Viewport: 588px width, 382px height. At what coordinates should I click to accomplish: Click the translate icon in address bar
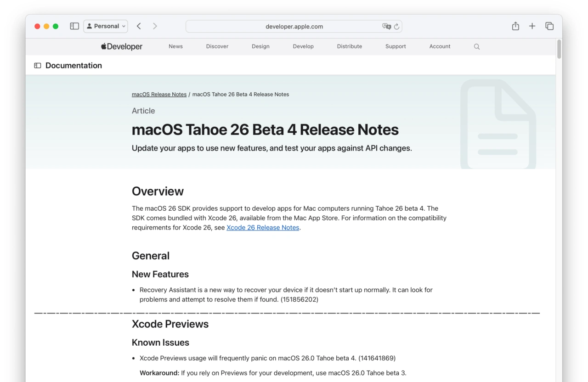point(386,26)
